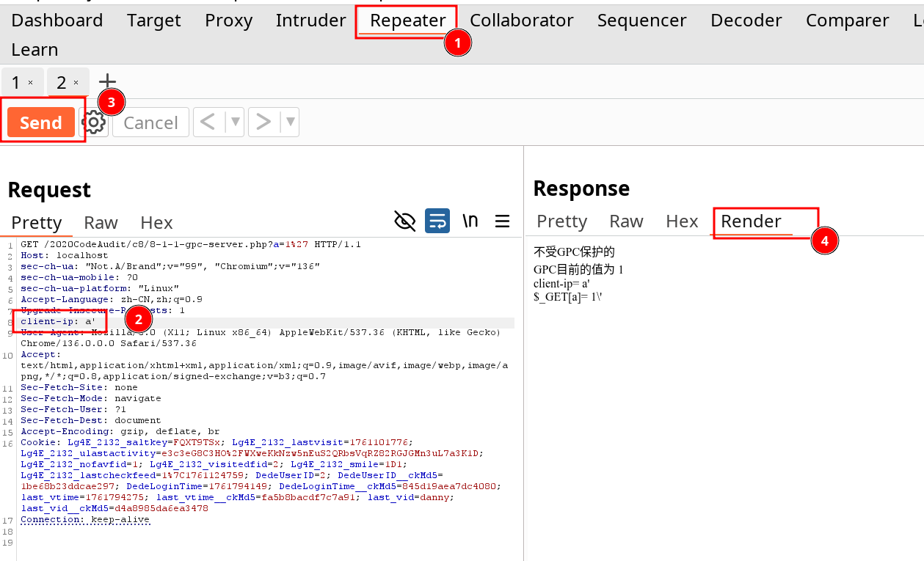Image resolution: width=924 pixels, height=561 pixels.
Task: Switch to Response Raw tab
Action: (626, 221)
